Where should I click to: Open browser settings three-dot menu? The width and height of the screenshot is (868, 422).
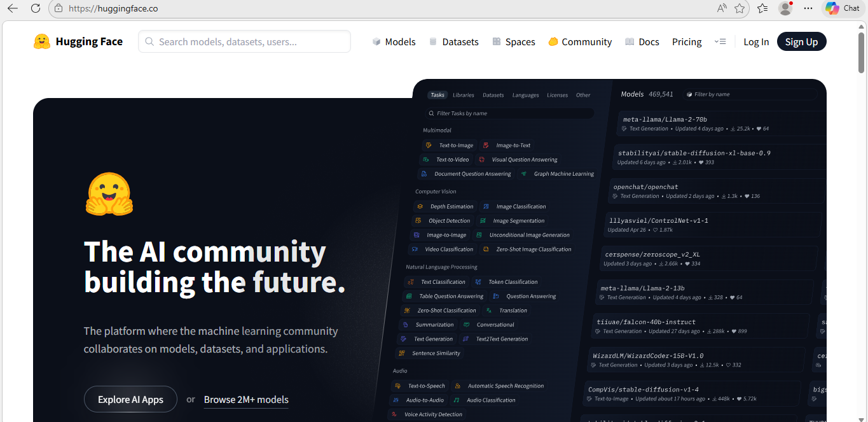coord(808,8)
